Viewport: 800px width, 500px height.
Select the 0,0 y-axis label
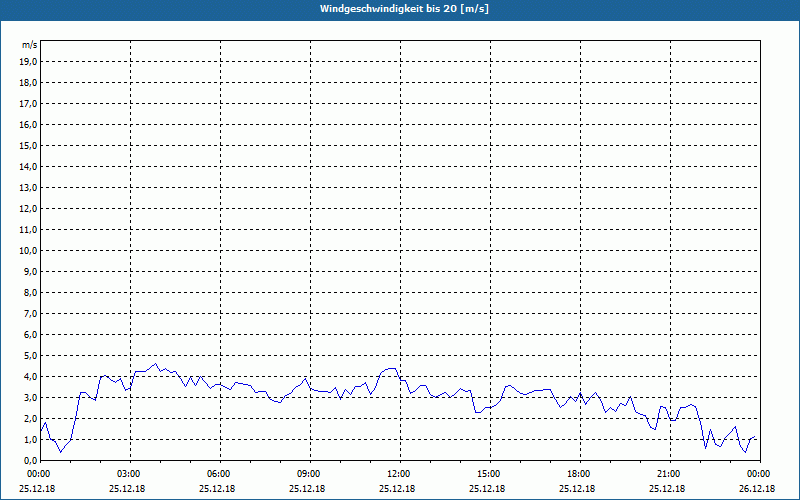[x=31, y=460]
